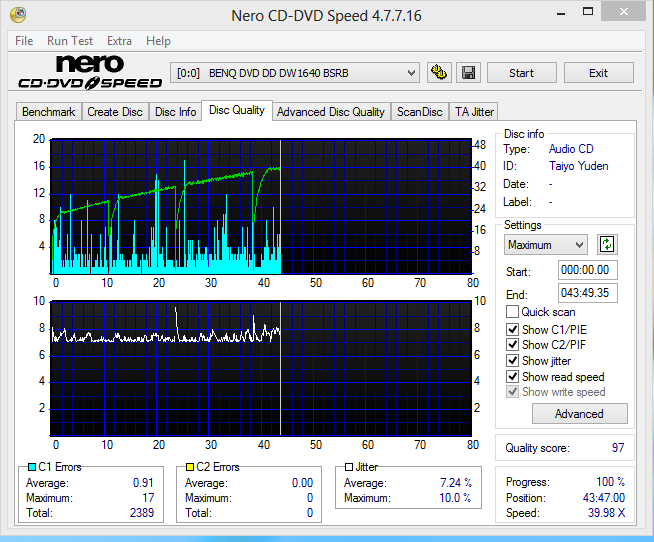Open the Maximum speed dropdown
Image resolution: width=654 pixels, height=542 pixels.
pos(546,245)
